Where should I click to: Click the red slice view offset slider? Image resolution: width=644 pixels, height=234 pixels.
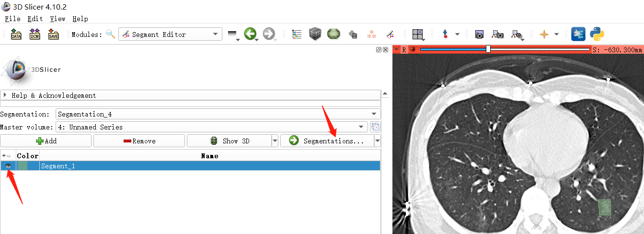coord(505,49)
